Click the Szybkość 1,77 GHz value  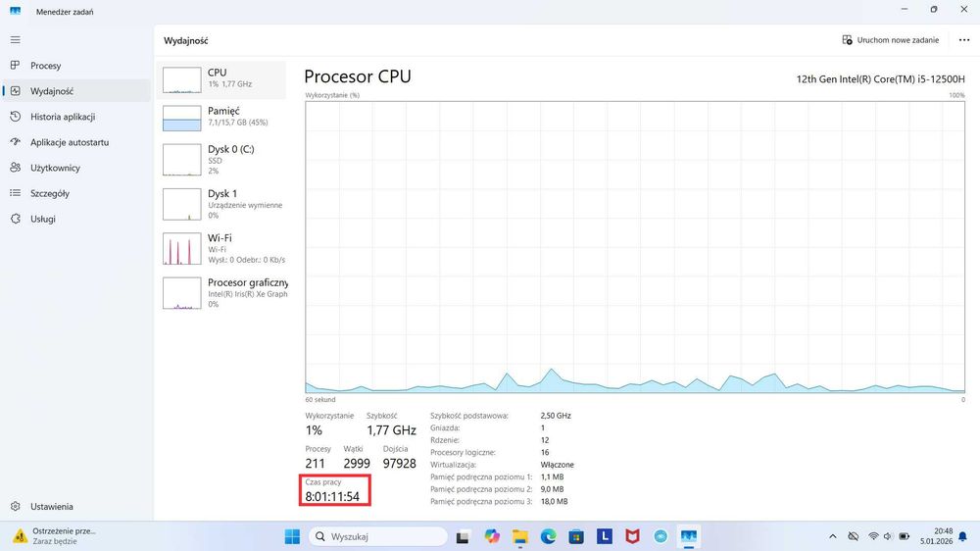pos(391,430)
